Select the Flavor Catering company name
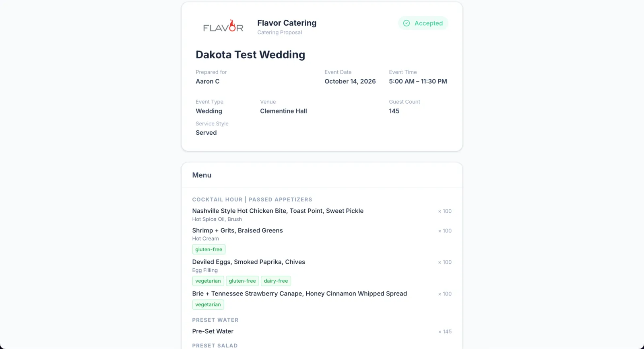Screen dimensions: 644x349 pyautogui.click(x=287, y=23)
